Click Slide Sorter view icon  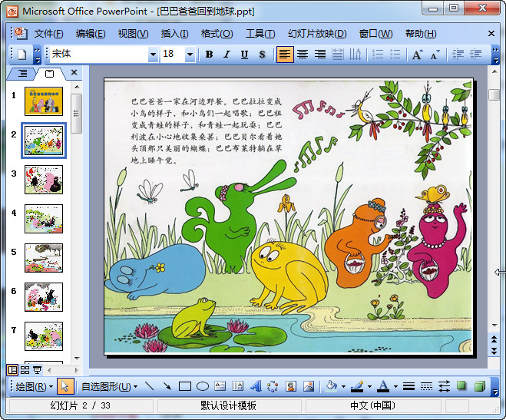point(25,369)
